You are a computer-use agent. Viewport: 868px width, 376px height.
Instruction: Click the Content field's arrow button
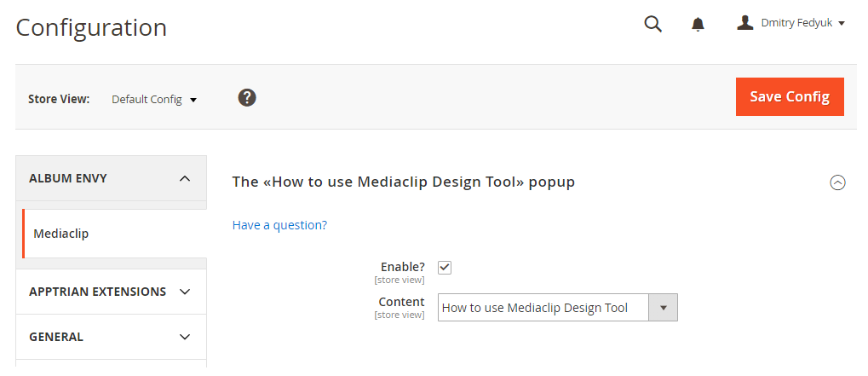[664, 308]
